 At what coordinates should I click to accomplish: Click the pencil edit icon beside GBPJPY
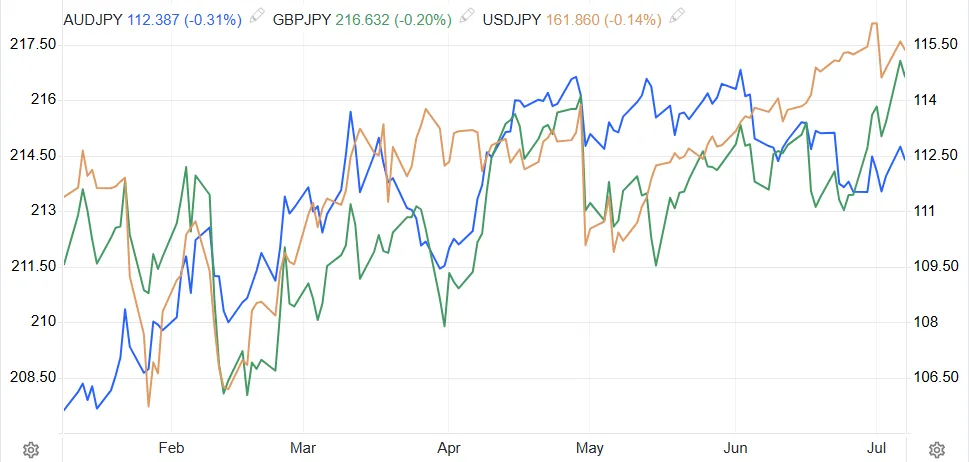pyautogui.click(x=467, y=17)
